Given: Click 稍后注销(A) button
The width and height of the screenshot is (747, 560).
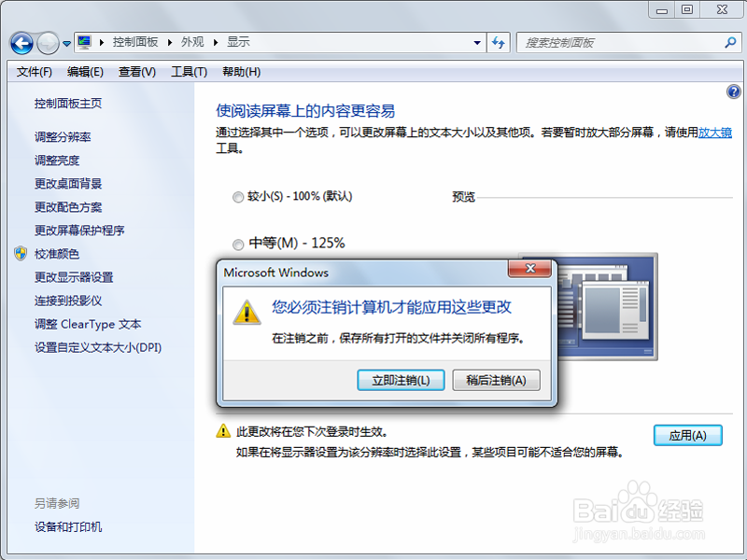Looking at the screenshot, I should click(496, 381).
